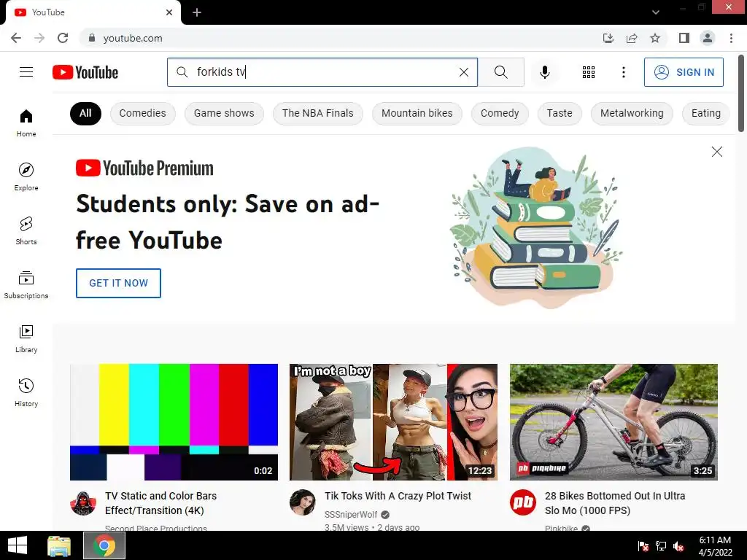Open title 28 Bikes Bottomed Out
This screenshot has height=560, width=747.
(x=615, y=503)
